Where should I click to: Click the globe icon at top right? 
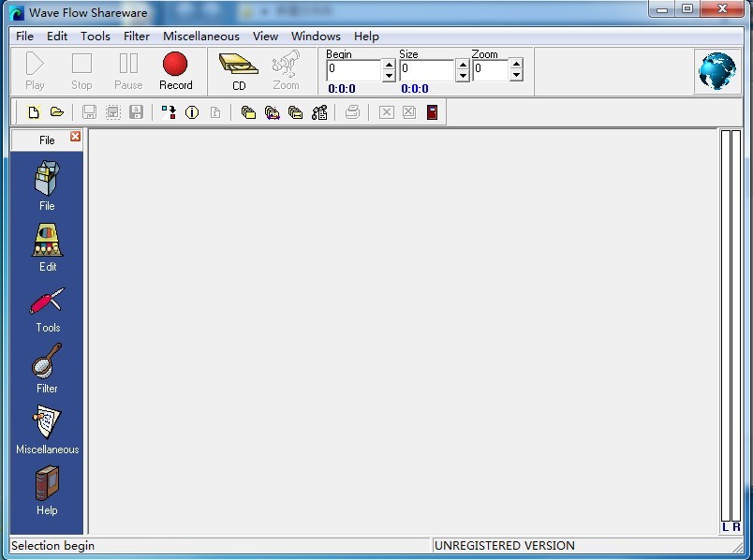click(716, 71)
